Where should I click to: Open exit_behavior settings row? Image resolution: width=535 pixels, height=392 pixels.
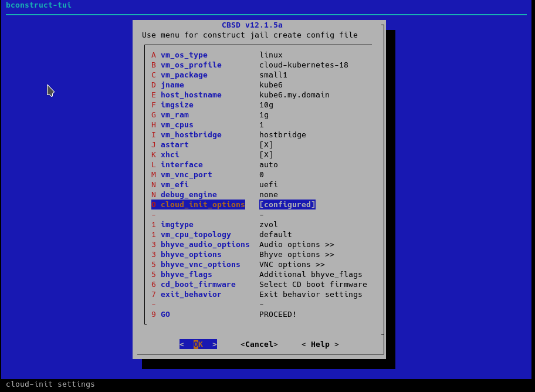[256, 295]
